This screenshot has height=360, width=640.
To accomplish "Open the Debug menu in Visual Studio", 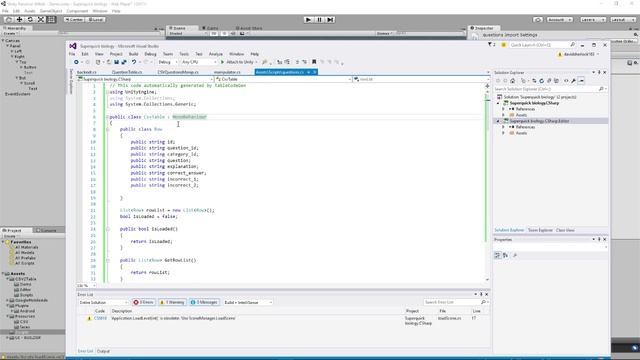I will point(150,54).
